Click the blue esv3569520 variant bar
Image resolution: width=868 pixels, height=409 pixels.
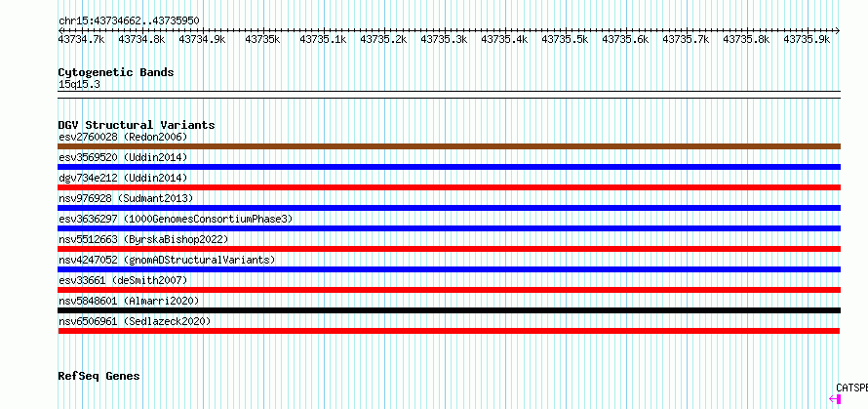pos(449,167)
